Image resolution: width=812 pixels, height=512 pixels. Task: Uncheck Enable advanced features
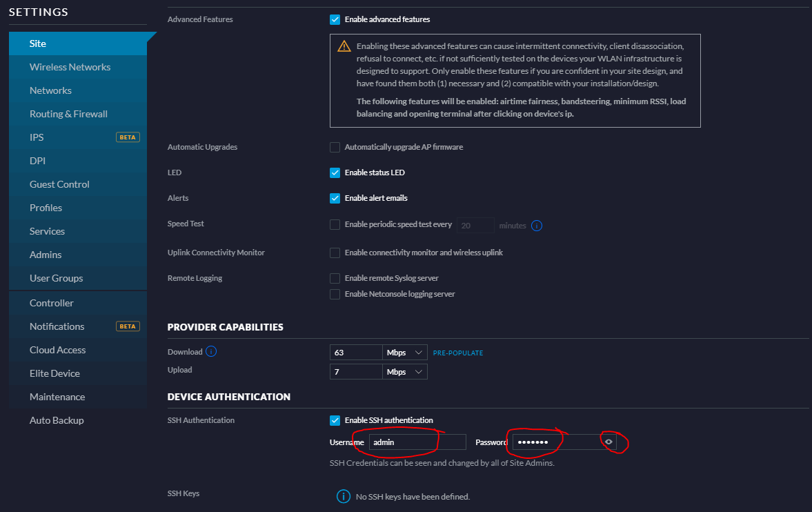[335, 19]
